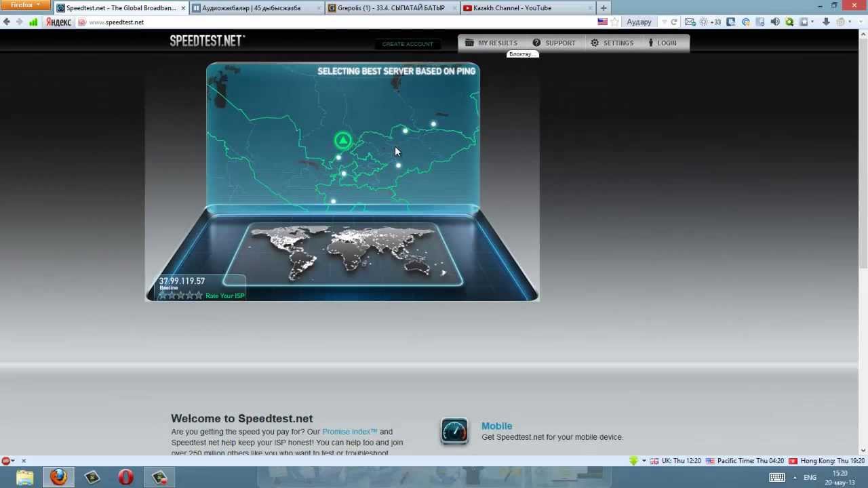Click the Mobile speedometer icon
The image size is (868, 488).
[454, 431]
